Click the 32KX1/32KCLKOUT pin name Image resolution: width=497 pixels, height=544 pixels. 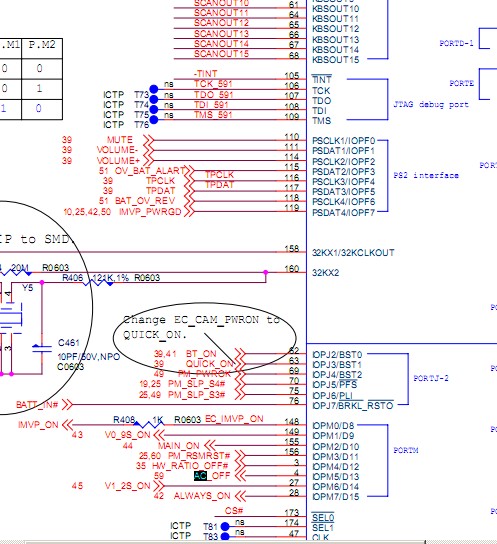pyautogui.click(x=353, y=253)
